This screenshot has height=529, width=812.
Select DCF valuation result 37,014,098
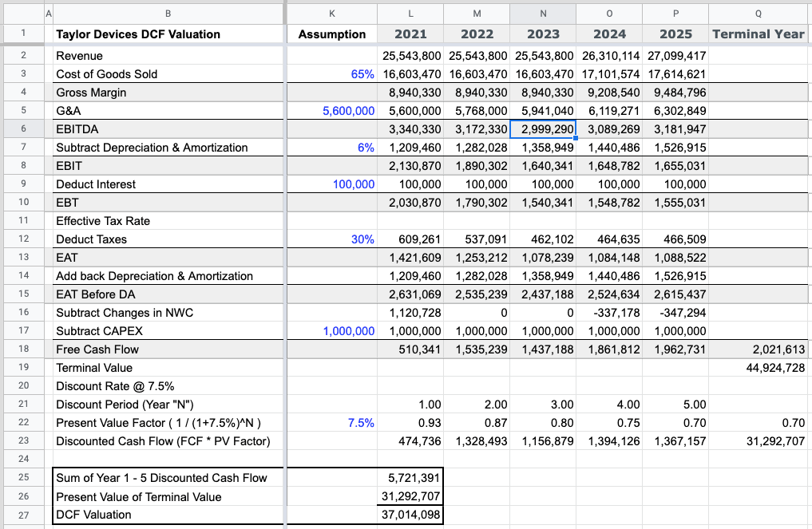pyautogui.click(x=410, y=515)
